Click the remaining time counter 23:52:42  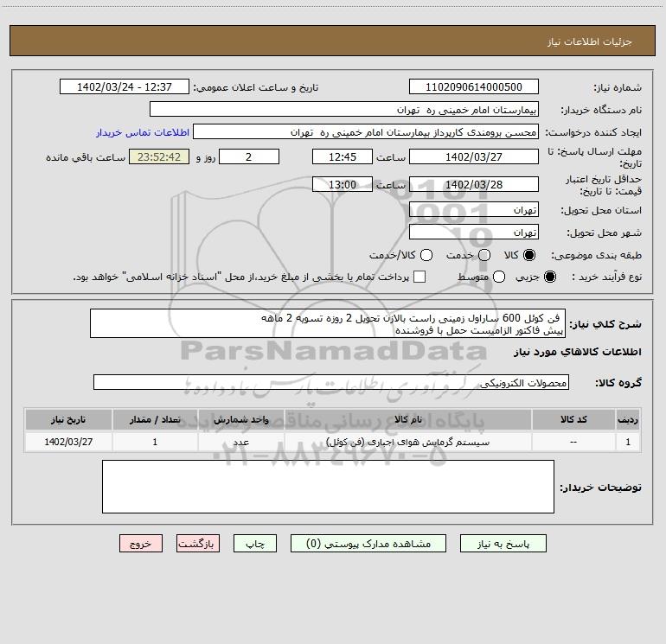(159, 156)
